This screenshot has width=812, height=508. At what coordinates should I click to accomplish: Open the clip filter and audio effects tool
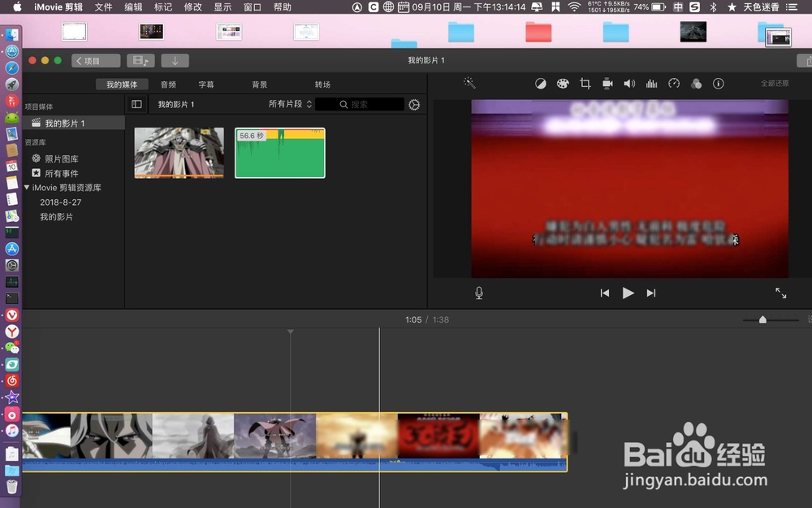[696, 84]
